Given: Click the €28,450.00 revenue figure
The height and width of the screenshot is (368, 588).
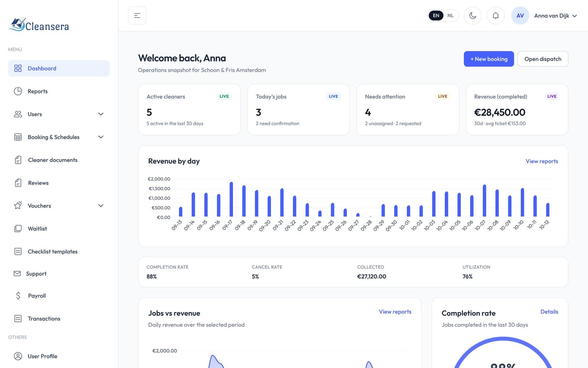Looking at the screenshot, I should click(499, 112).
